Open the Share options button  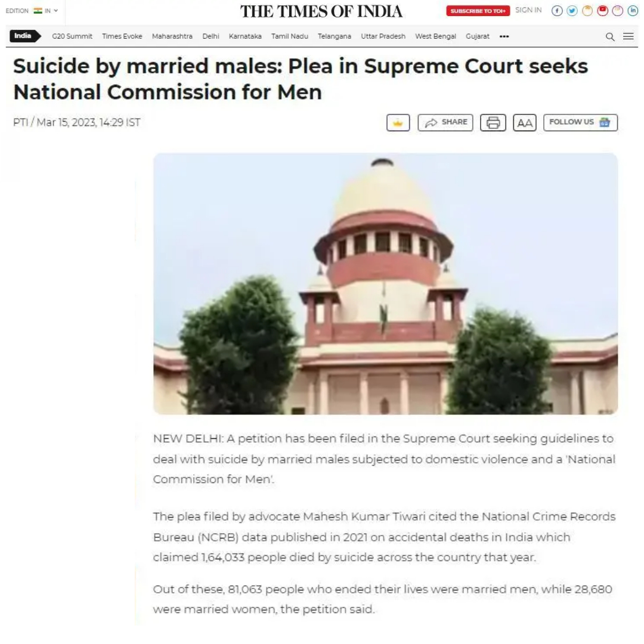point(445,122)
